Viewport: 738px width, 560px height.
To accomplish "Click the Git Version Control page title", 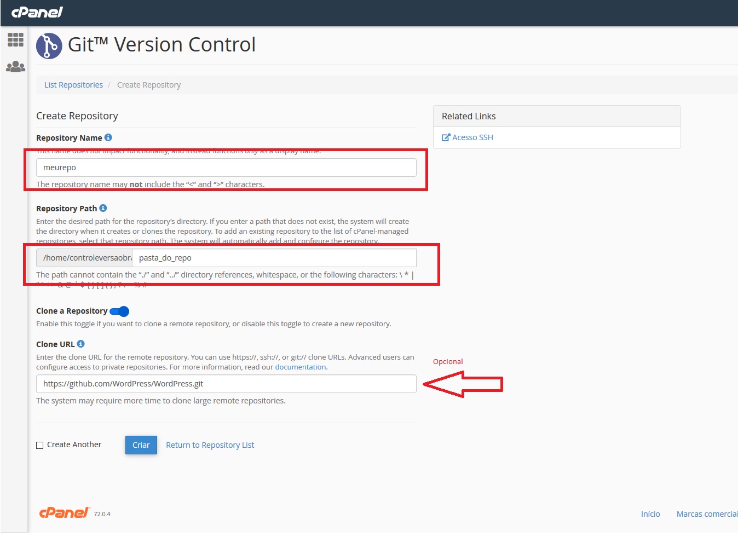I will pos(162,45).
